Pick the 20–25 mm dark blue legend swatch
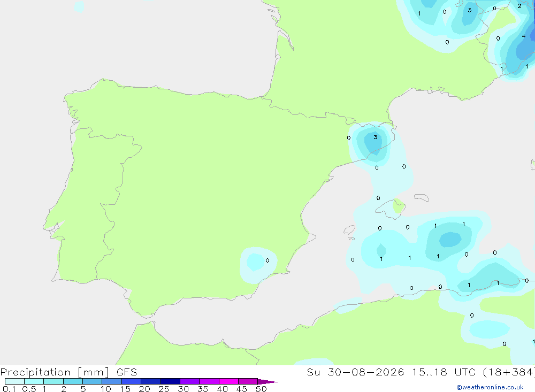This screenshot has height=392, width=535. 151,381
